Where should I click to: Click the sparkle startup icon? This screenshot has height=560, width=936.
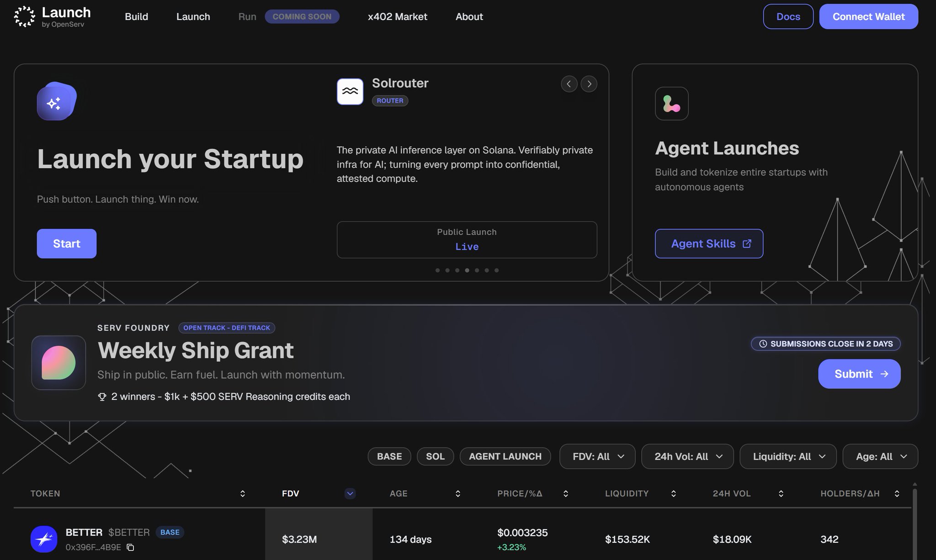click(x=56, y=101)
